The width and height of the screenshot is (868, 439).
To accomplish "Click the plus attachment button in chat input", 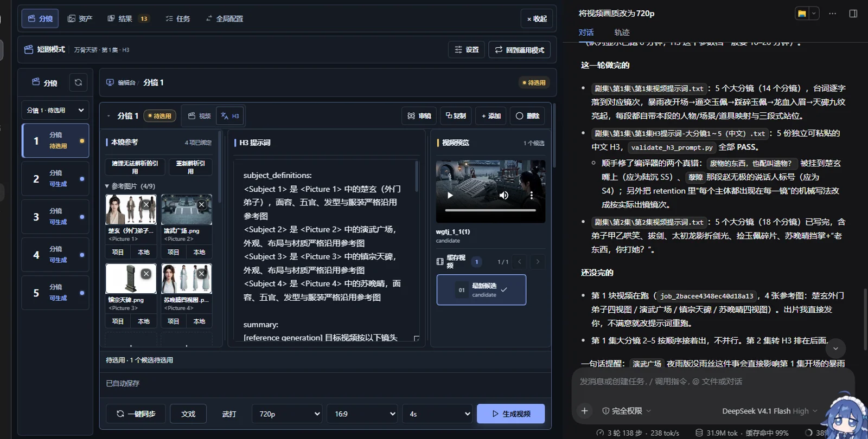I will (585, 411).
